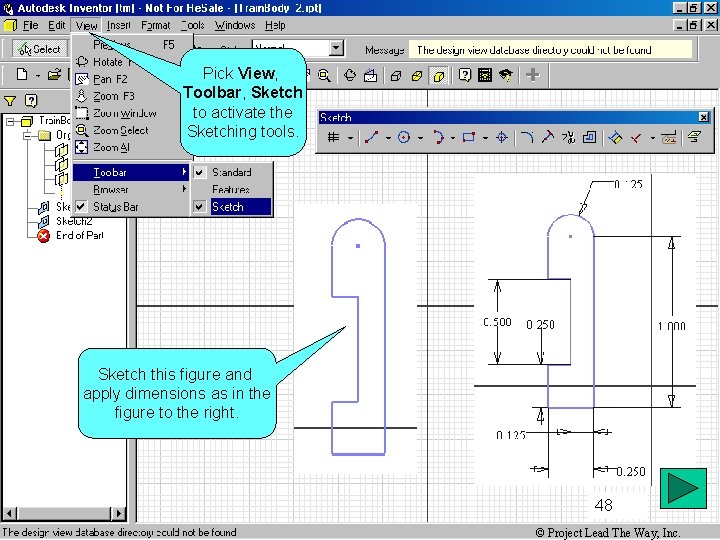Viewport: 720px width, 540px height.
Task: Select the Extend/Trim hammer sketch tool
Action: pyautogui.click(x=547, y=137)
